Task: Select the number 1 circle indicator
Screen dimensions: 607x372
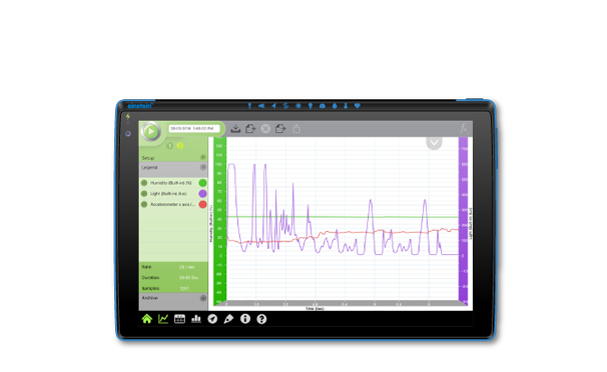Action: (170, 146)
